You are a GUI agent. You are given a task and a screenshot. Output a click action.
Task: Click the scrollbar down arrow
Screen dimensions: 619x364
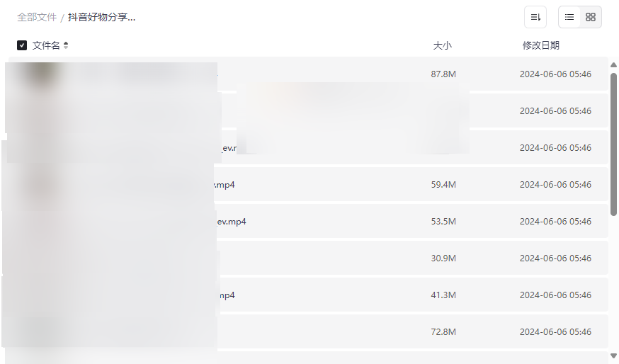coord(613,356)
